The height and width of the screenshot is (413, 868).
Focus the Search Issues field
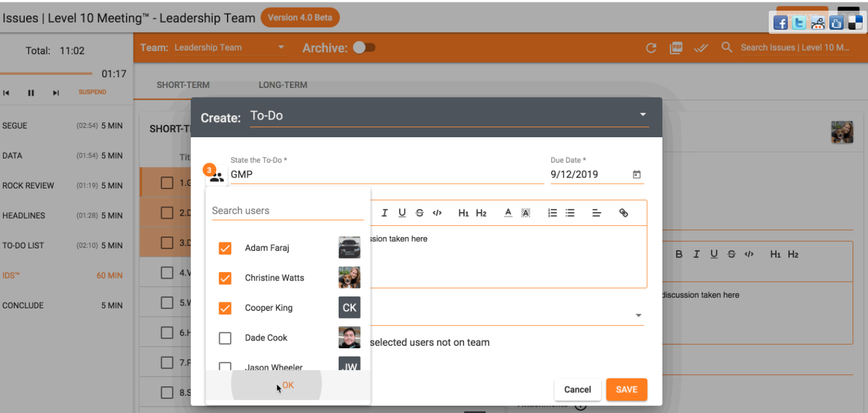click(796, 48)
